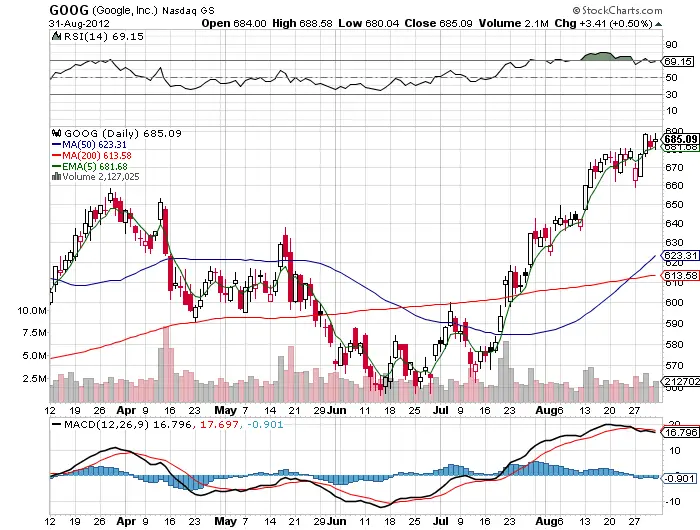
Task: Click the 600 price axis label
Action: point(674,303)
